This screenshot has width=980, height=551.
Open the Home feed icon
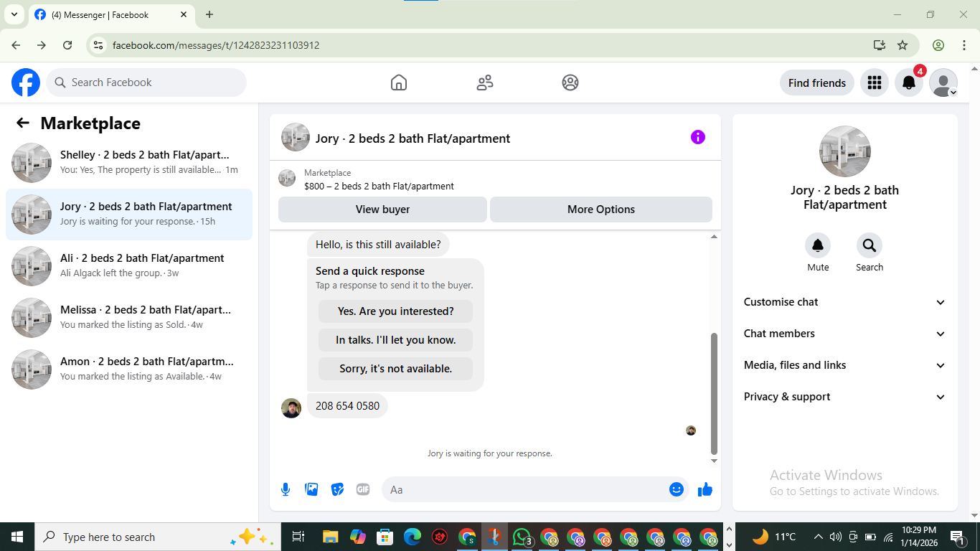click(x=399, y=83)
